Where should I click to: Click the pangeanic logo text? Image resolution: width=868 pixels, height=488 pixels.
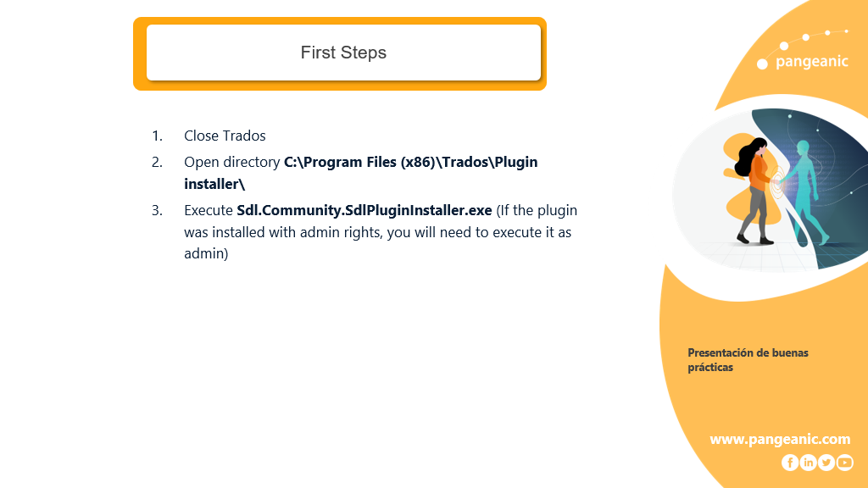tap(812, 61)
